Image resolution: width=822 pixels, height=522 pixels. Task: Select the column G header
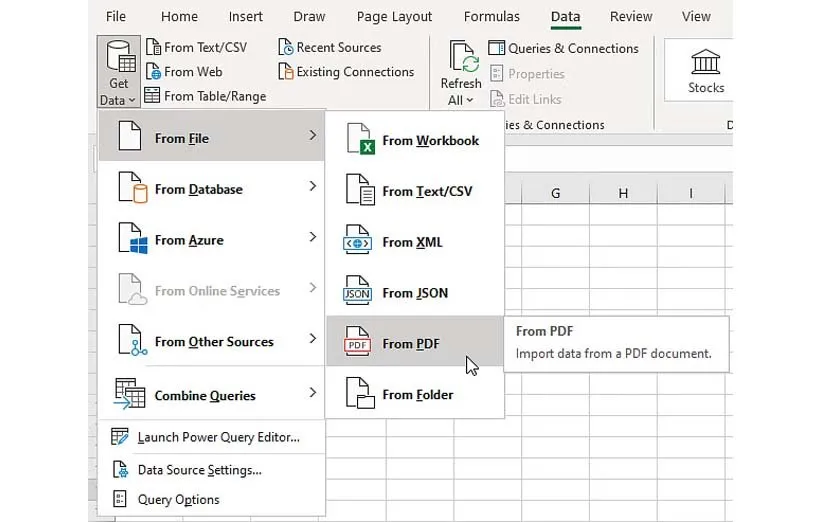click(555, 193)
